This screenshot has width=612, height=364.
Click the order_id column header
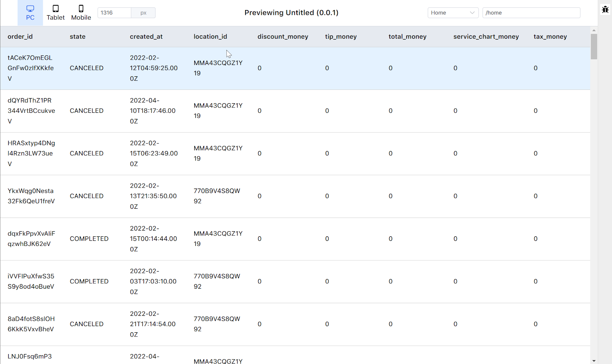tap(20, 37)
